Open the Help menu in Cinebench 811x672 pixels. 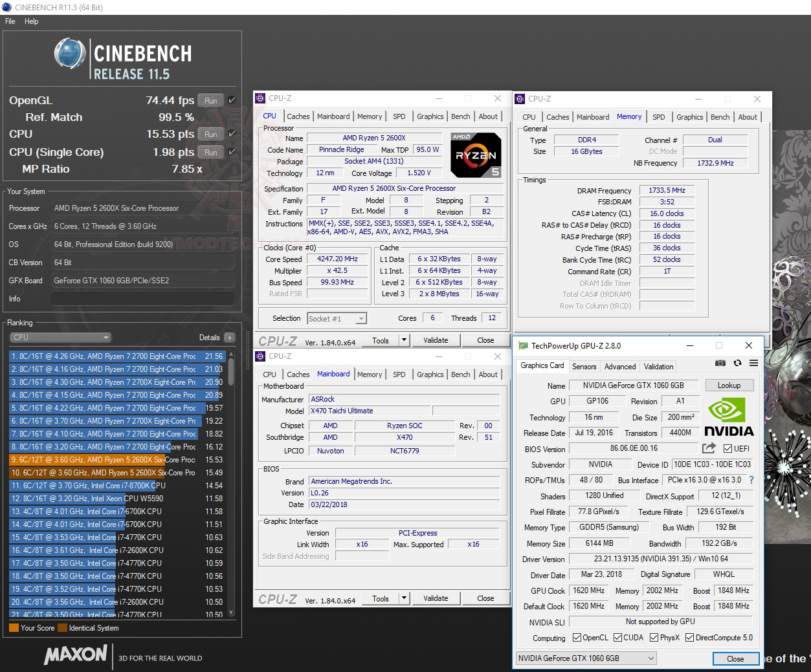click(32, 21)
